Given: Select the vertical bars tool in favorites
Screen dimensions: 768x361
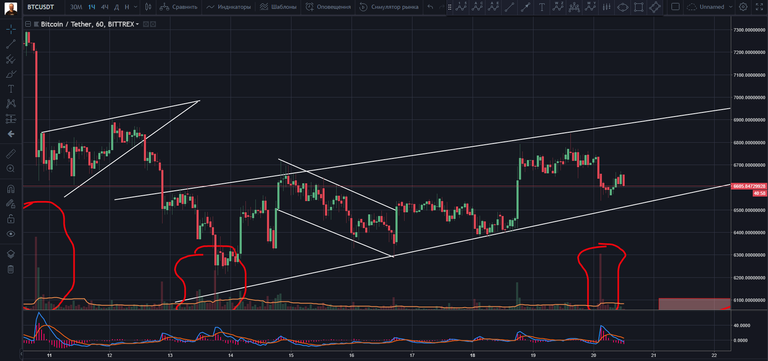Looking at the screenshot, I should pos(606,7).
